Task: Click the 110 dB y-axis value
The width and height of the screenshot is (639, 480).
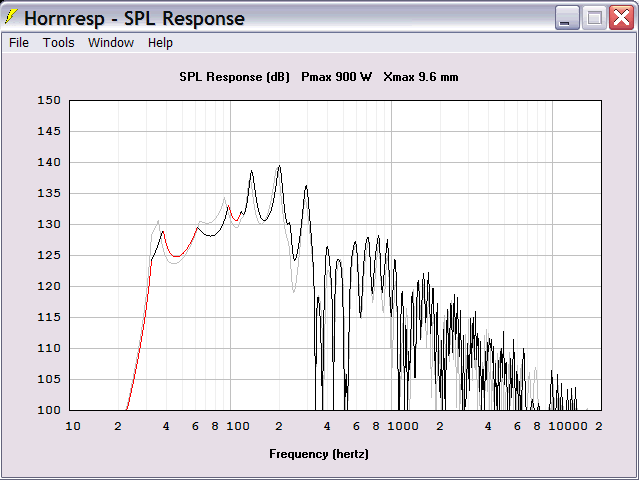Action: pyautogui.click(x=49, y=348)
